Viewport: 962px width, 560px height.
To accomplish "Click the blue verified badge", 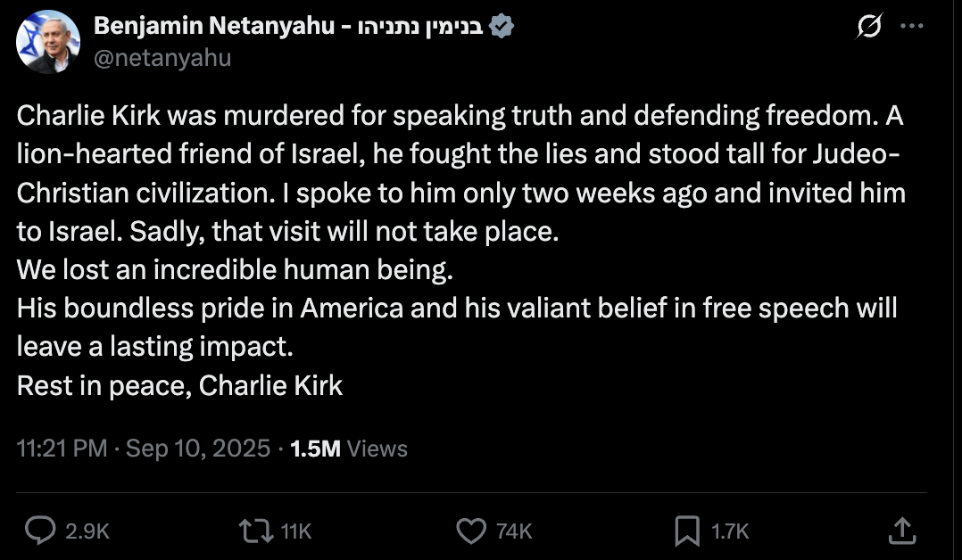I will tap(502, 28).
